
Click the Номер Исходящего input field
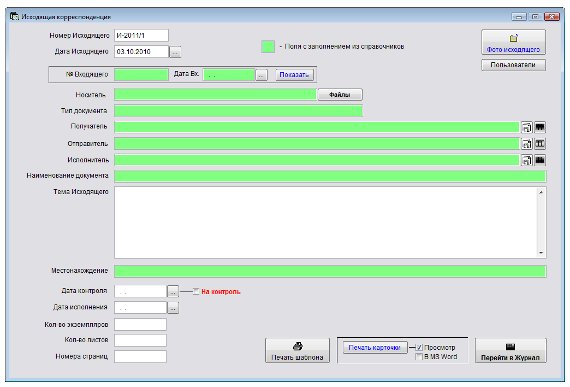pyautogui.click(x=141, y=36)
